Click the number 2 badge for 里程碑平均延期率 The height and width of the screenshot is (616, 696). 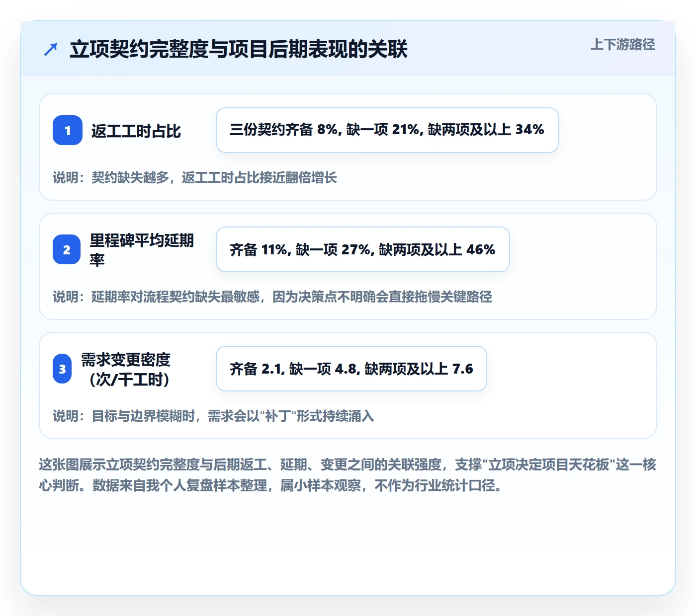(67, 249)
